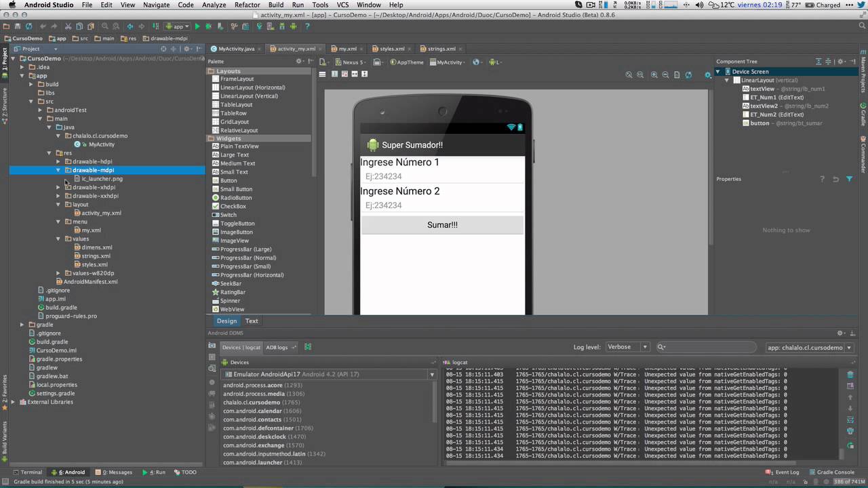Click the Sumar!!! button in preview
Screen dimensions: 868x488
tap(442, 225)
